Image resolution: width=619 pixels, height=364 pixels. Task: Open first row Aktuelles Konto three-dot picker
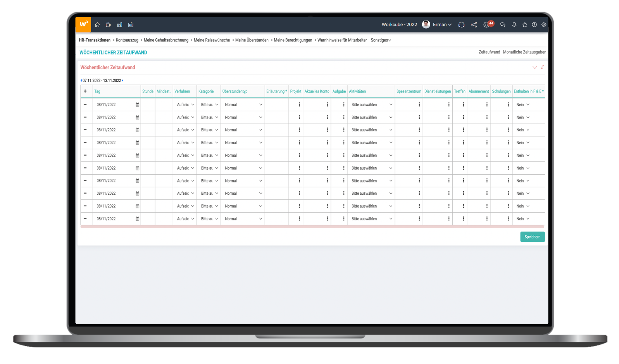coord(327,105)
